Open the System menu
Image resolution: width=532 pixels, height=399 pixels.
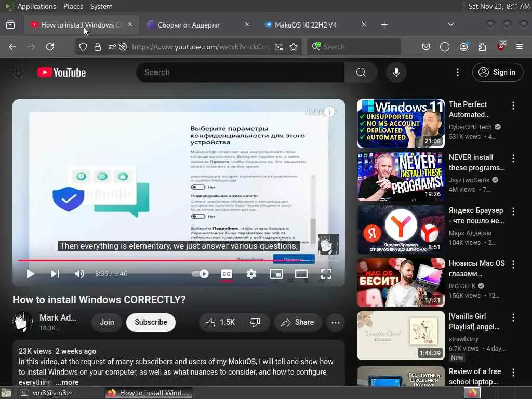coord(101,6)
